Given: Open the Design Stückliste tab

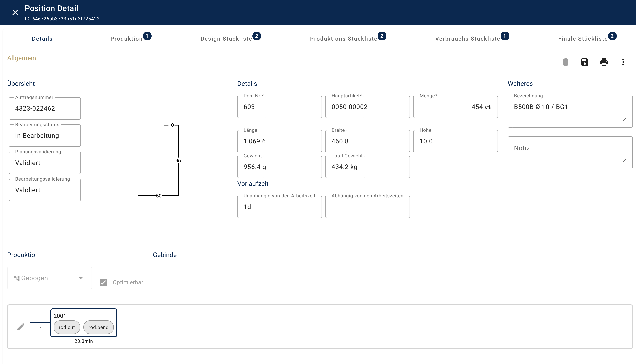Looking at the screenshot, I should (x=226, y=39).
